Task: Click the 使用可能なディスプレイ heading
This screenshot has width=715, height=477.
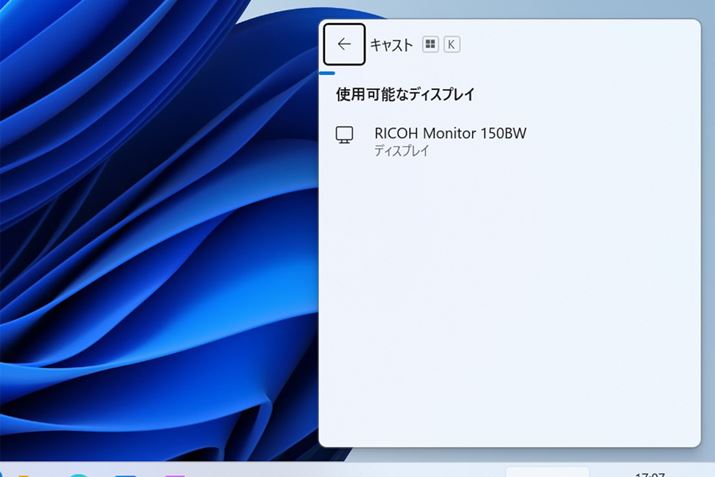Action: point(405,94)
